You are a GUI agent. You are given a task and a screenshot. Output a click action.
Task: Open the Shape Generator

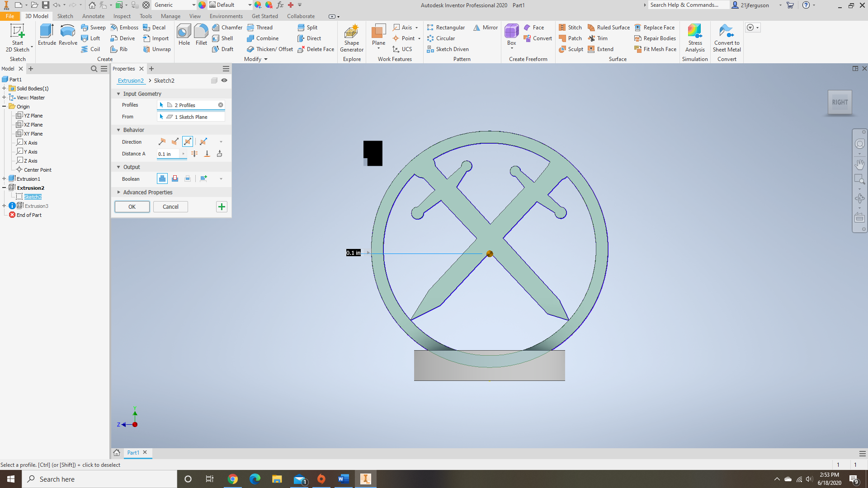(x=352, y=38)
